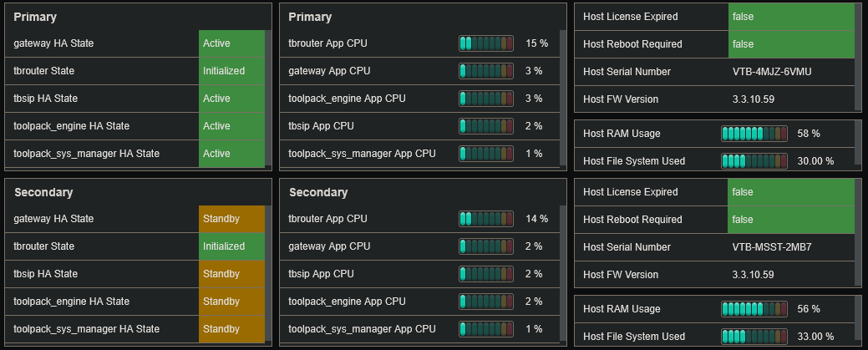The image size is (868, 350).
Task: Click the 56 % Host RAM Usage gauge
Action: (754, 309)
